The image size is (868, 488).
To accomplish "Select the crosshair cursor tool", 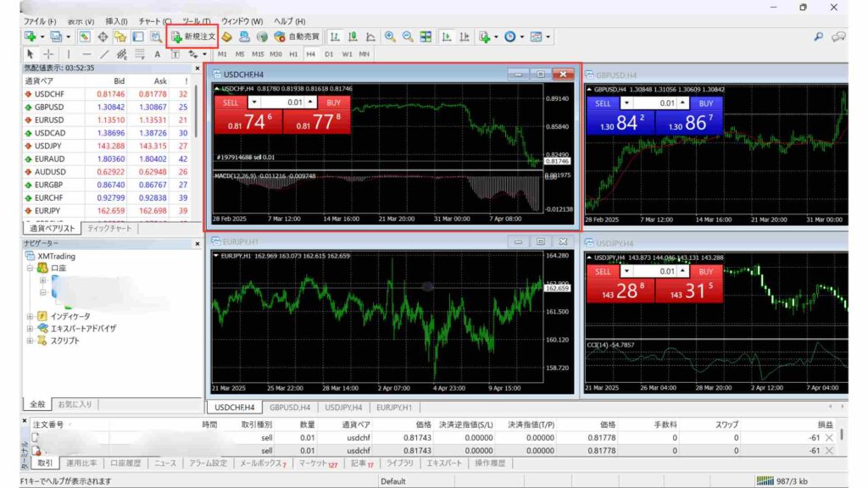I will pyautogui.click(x=48, y=54).
